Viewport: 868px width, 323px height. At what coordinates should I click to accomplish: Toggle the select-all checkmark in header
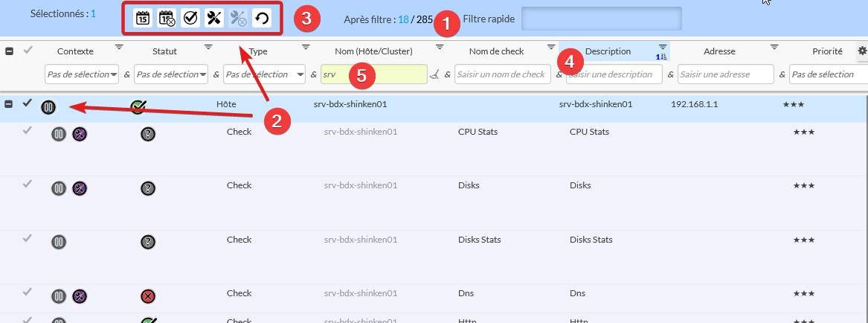[x=28, y=51]
